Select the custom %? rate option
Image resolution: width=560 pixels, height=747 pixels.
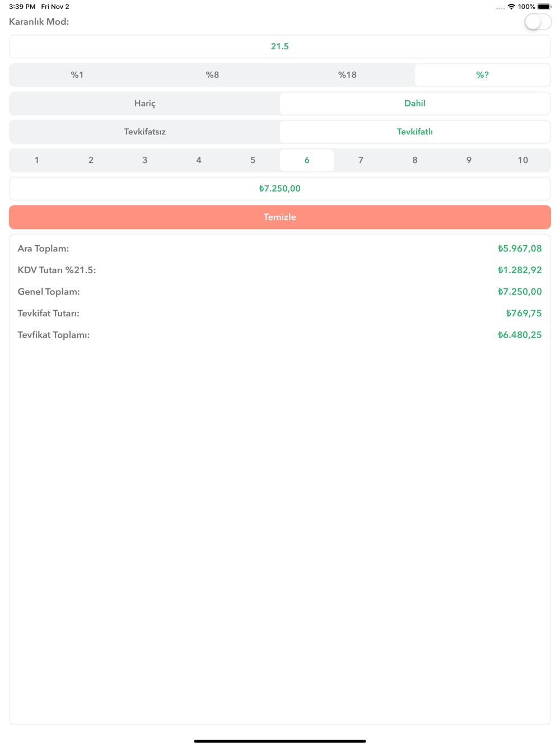coord(482,75)
